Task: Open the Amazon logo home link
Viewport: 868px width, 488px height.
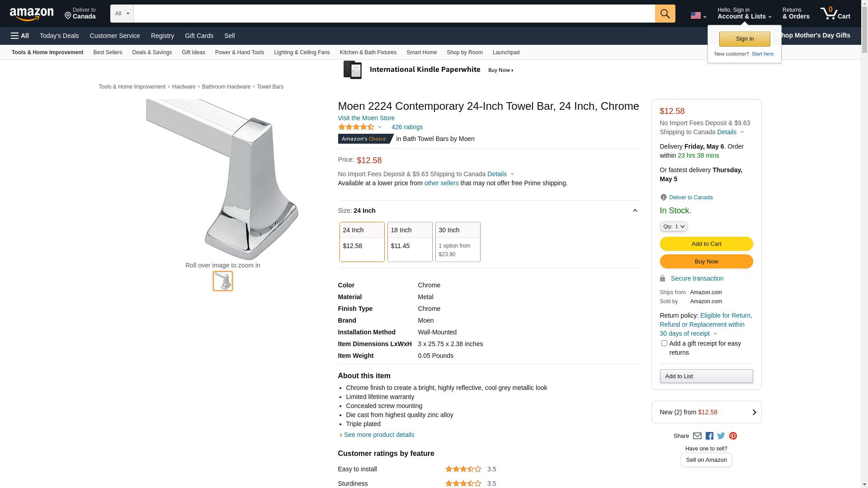Action: pos(32,14)
